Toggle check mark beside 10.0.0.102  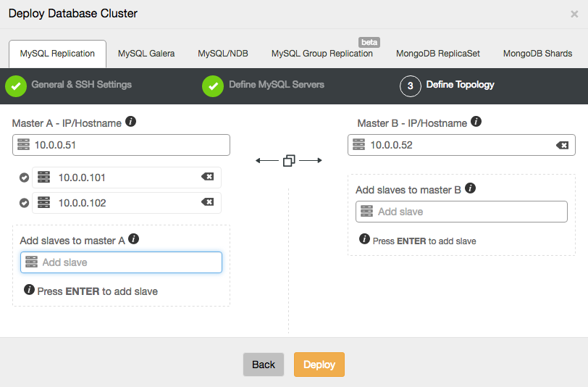[25, 203]
